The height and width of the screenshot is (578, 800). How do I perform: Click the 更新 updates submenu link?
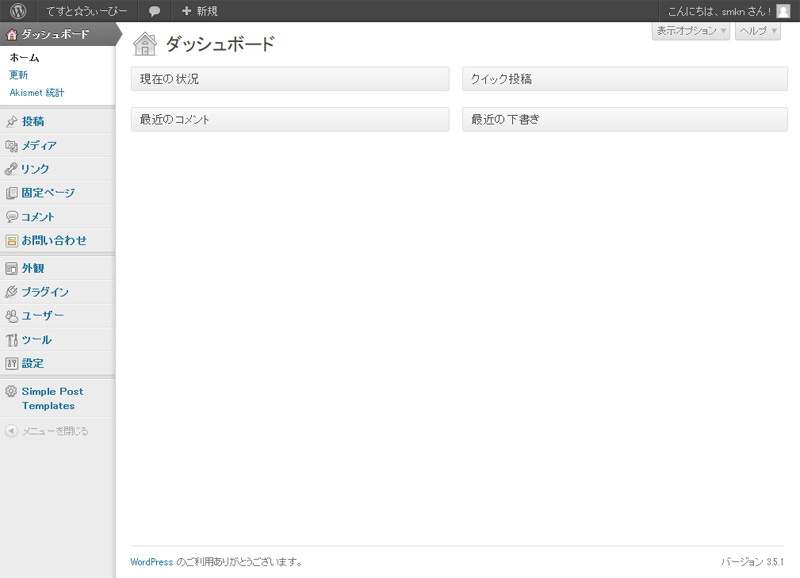coord(19,75)
